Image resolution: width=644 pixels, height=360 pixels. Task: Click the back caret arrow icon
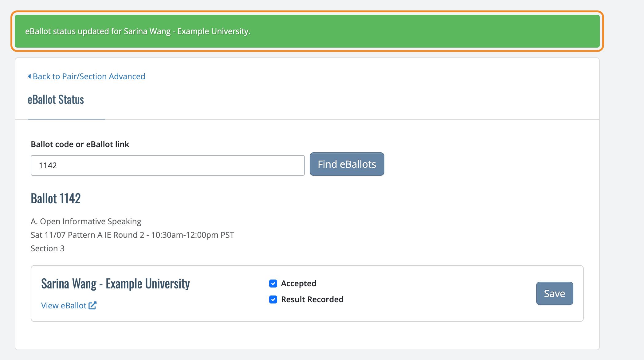click(29, 76)
